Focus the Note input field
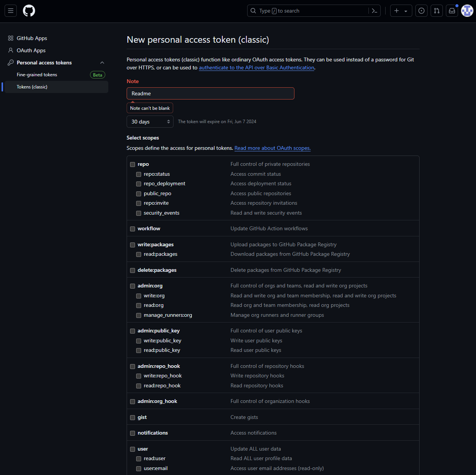Screen dimensions: 476x475 tap(211, 93)
